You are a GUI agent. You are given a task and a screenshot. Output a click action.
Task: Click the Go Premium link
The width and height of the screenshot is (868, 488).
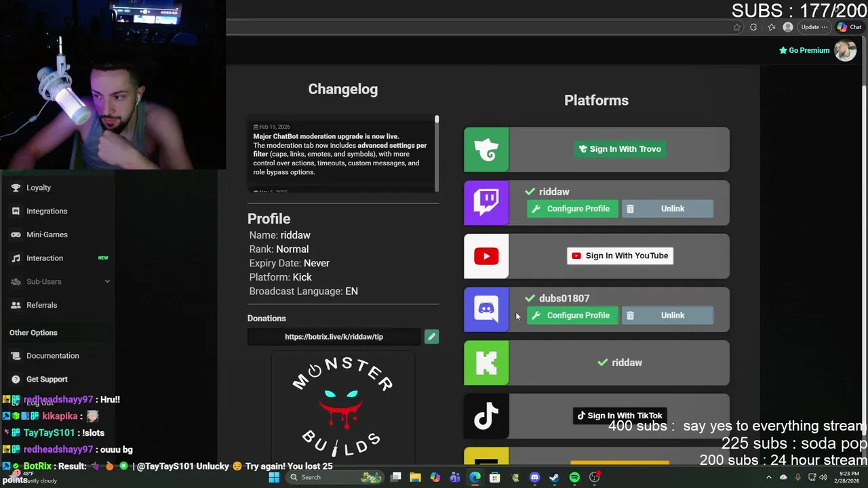click(804, 50)
